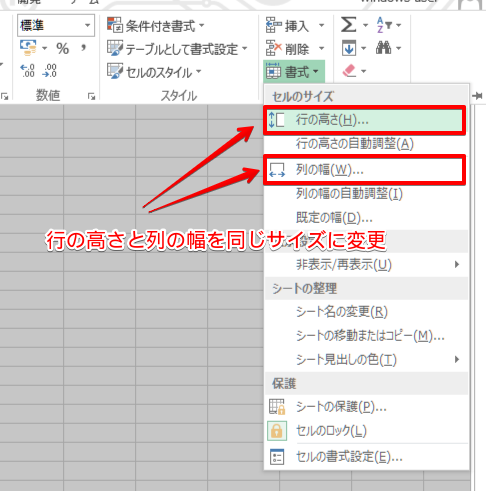Expand the 削除 dropdown arrow
This screenshot has height=491, width=486.
321,49
